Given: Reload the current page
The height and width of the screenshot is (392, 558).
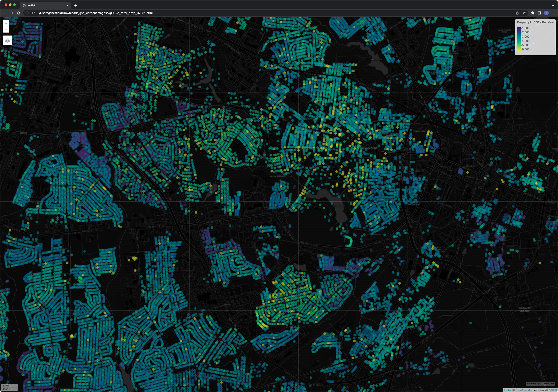Looking at the screenshot, I should pos(19,13).
